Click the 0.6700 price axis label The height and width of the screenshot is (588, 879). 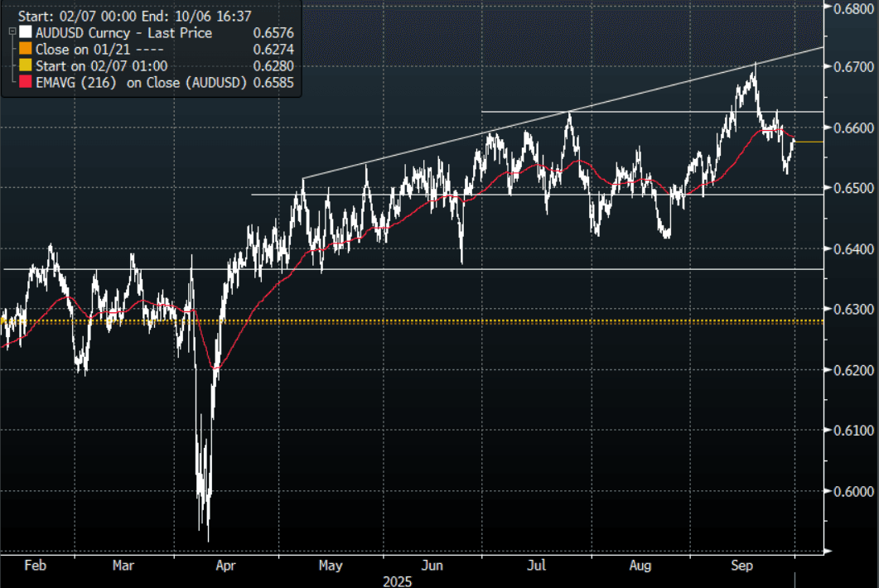click(x=854, y=67)
